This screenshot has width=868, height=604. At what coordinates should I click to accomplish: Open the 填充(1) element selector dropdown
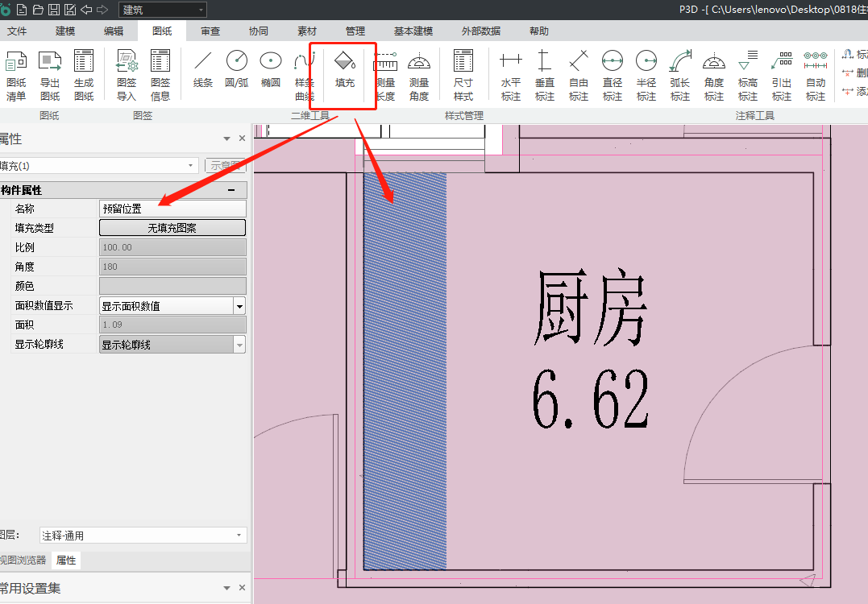tap(191, 166)
